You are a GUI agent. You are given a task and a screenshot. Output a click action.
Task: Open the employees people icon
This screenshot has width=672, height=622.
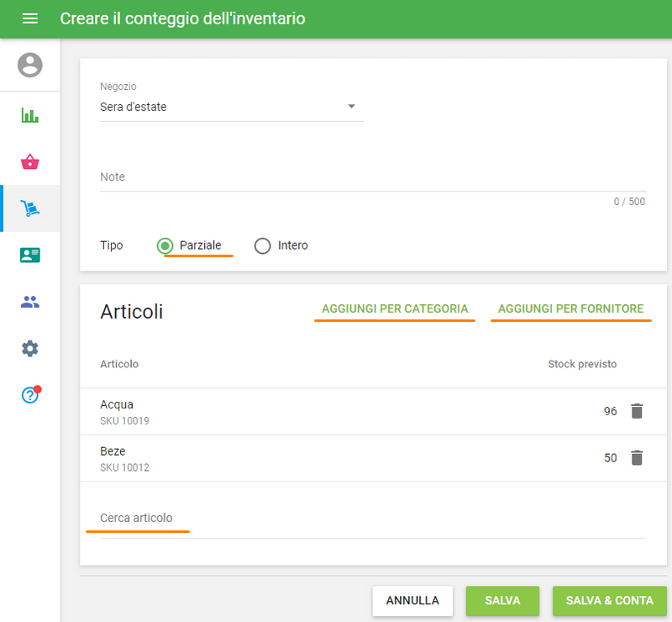[30, 302]
